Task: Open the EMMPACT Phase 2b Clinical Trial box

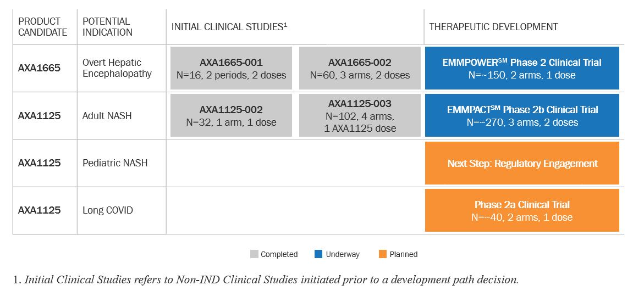Action: [522, 115]
